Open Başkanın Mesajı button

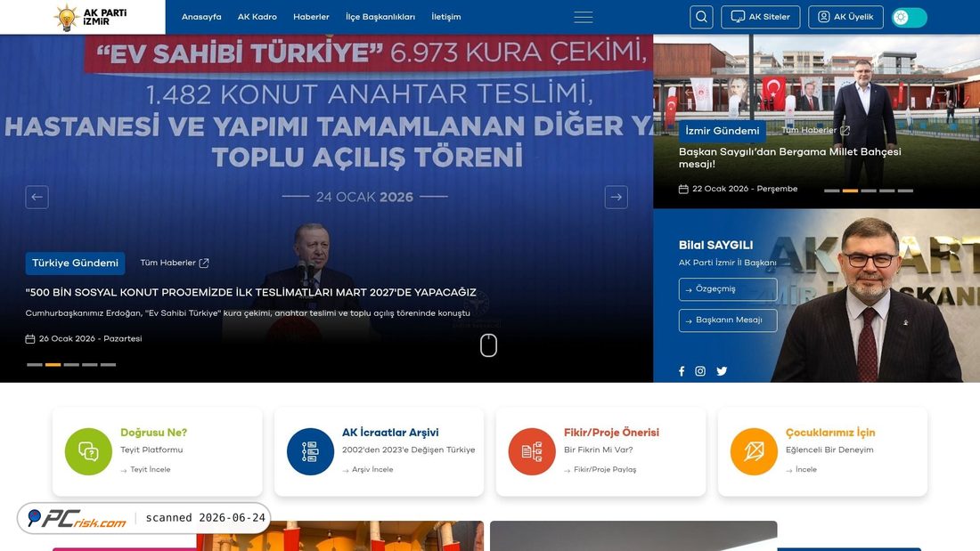tap(728, 320)
